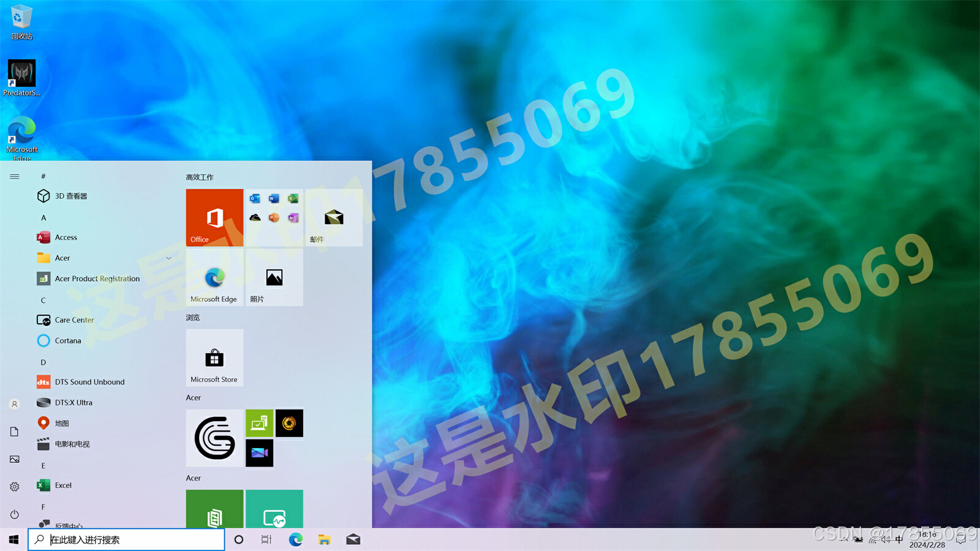This screenshot has height=551, width=980.
Task: Select the 浏览 tile group title
Action: coord(193,318)
